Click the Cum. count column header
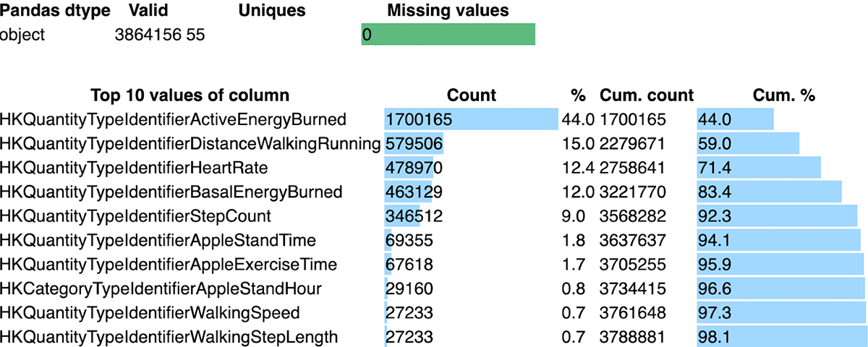 [x=647, y=95]
